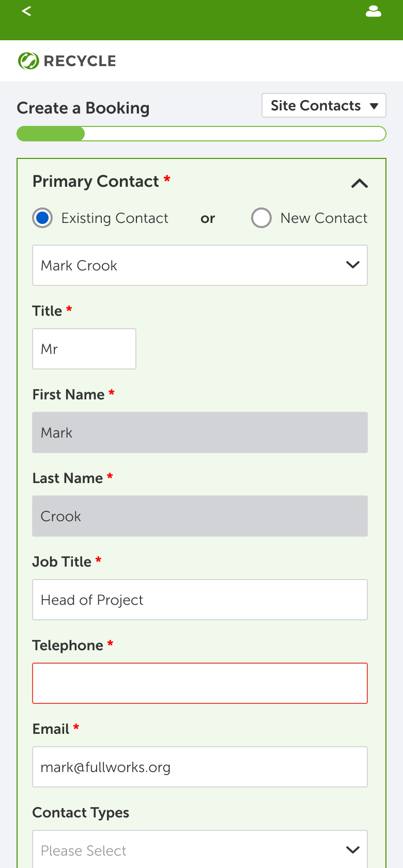Screen dimensions: 403x868
Task: Click the Last Name field with Crook
Action: click(200, 516)
